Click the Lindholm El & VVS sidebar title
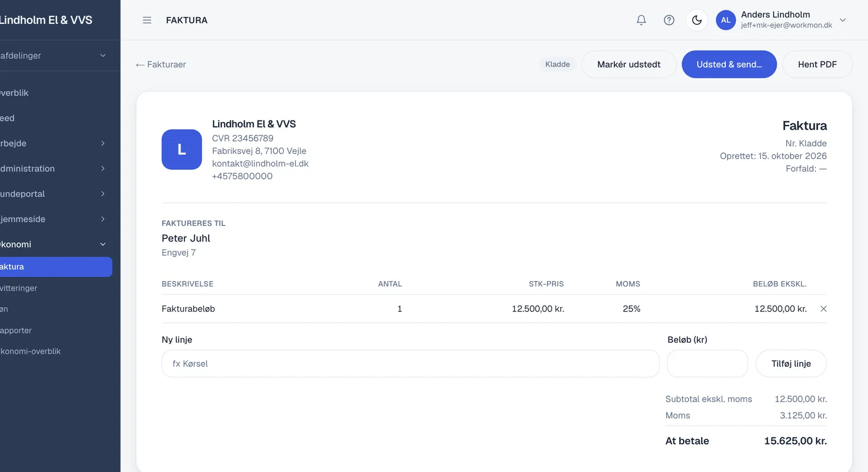The height and width of the screenshot is (472, 868). click(x=46, y=20)
